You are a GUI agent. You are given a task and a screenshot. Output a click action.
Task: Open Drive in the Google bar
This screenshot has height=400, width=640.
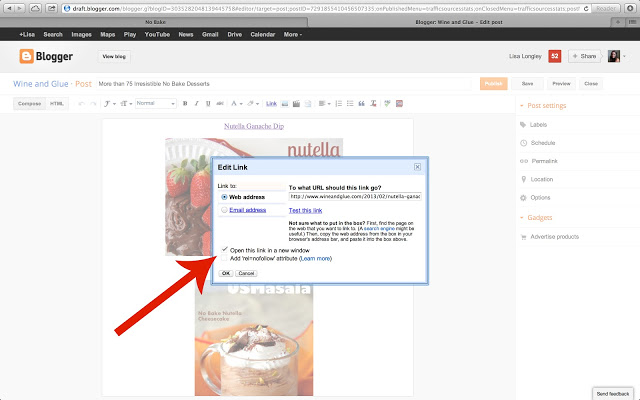point(234,35)
